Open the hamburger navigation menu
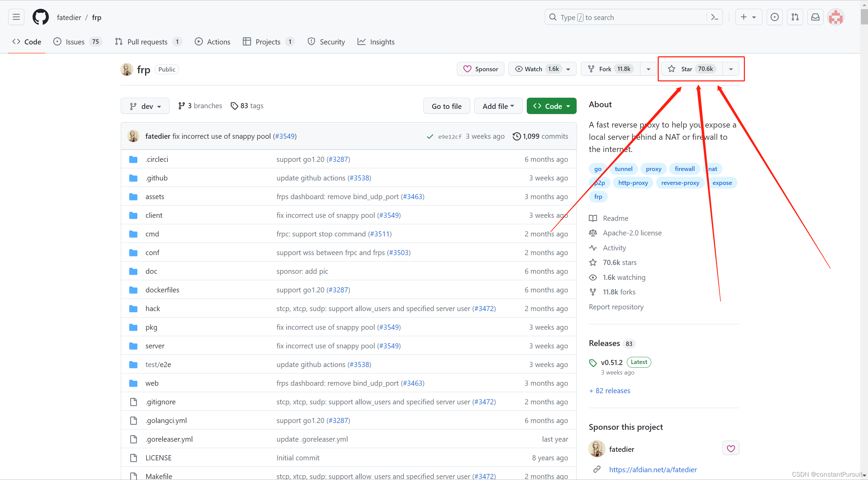This screenshot has height=480, width=868. [x=16, y=17]
